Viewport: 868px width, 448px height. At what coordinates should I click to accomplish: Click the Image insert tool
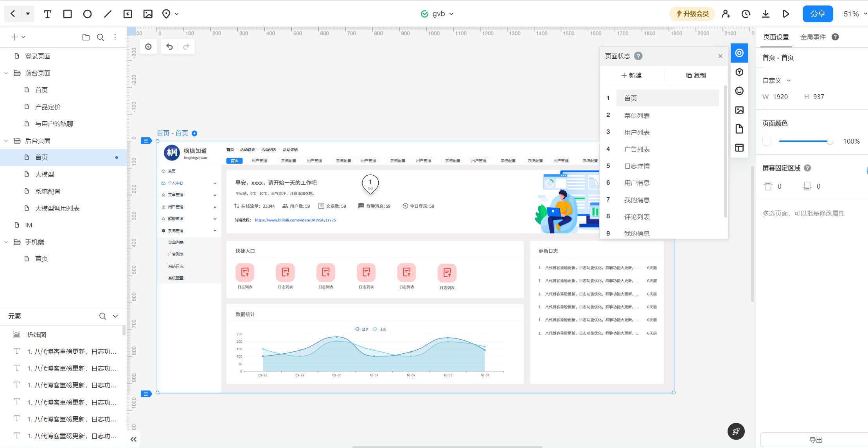coord(148,14)
